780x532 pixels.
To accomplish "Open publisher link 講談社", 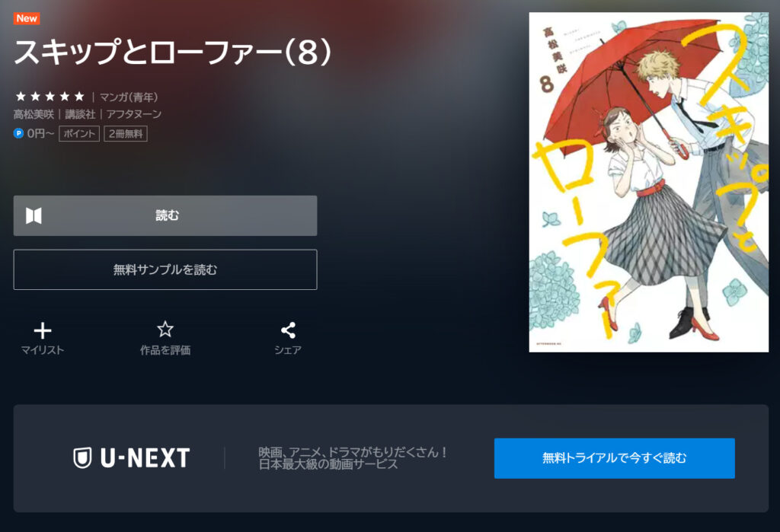I will 80,114.
